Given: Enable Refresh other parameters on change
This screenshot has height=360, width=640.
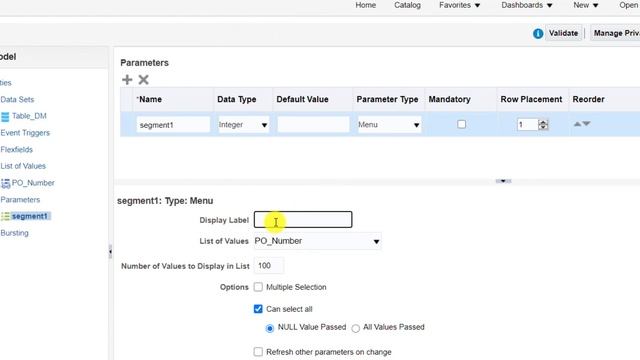Looking at the screenshot, I should coord(258,352).
